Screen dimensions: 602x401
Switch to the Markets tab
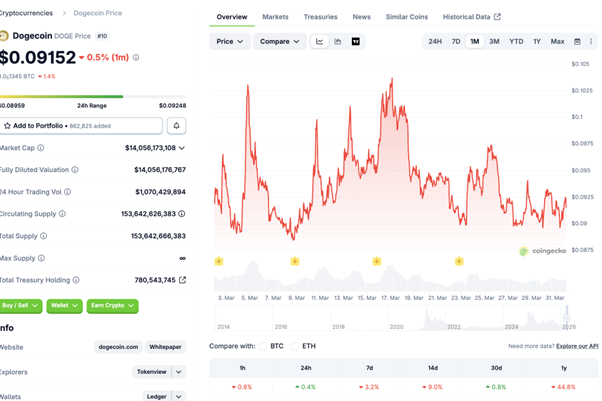pos(275,17)
